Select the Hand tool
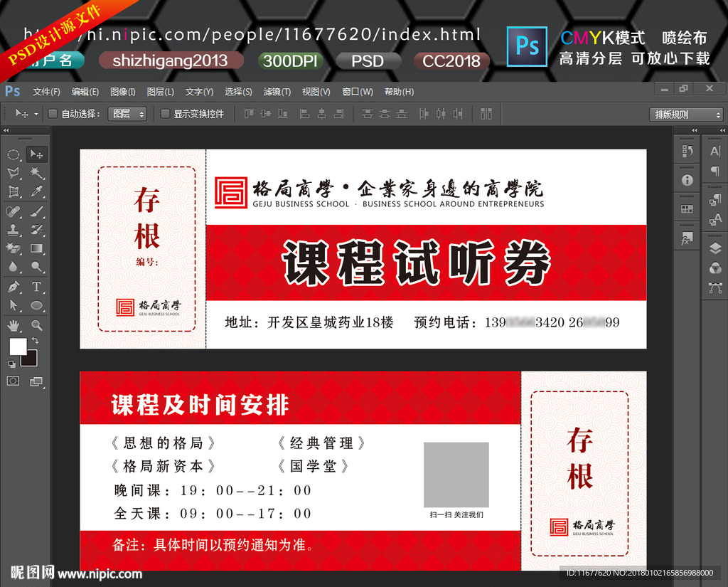 (14, 325)
